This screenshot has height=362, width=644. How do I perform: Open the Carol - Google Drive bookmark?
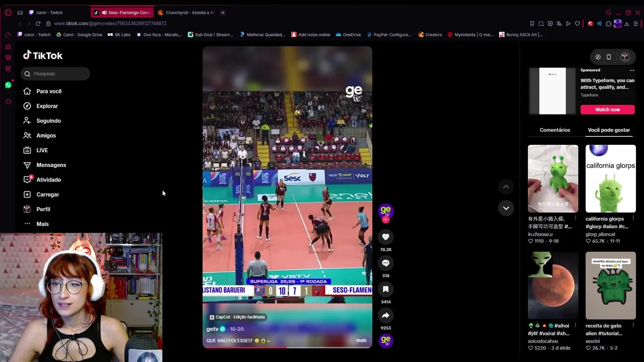pyautogui.click(x=79, y=35)
